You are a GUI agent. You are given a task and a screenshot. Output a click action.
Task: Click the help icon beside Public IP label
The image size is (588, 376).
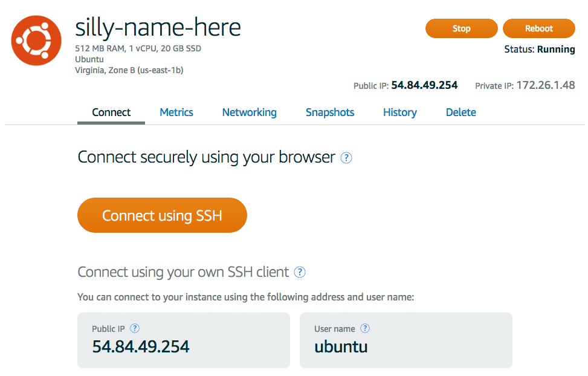[135, 328]
